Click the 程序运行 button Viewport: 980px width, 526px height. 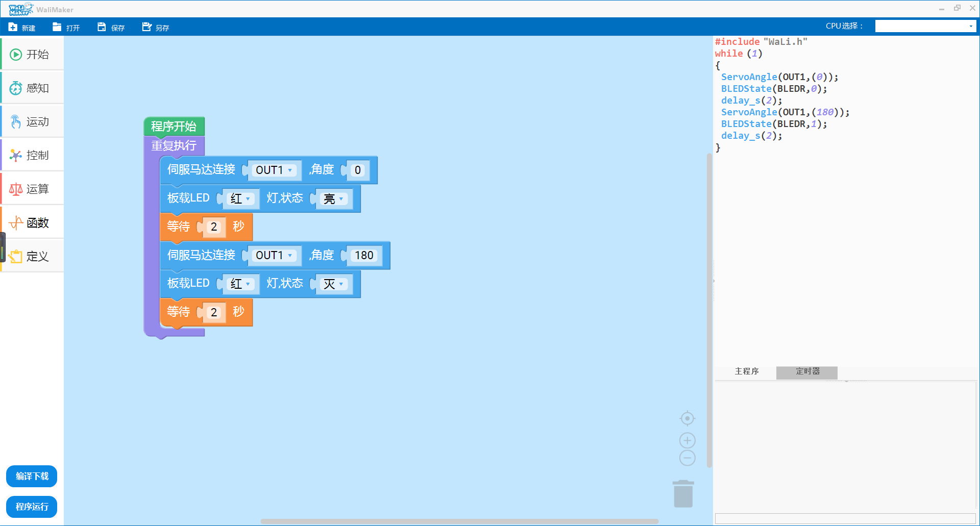click(32, 507)
